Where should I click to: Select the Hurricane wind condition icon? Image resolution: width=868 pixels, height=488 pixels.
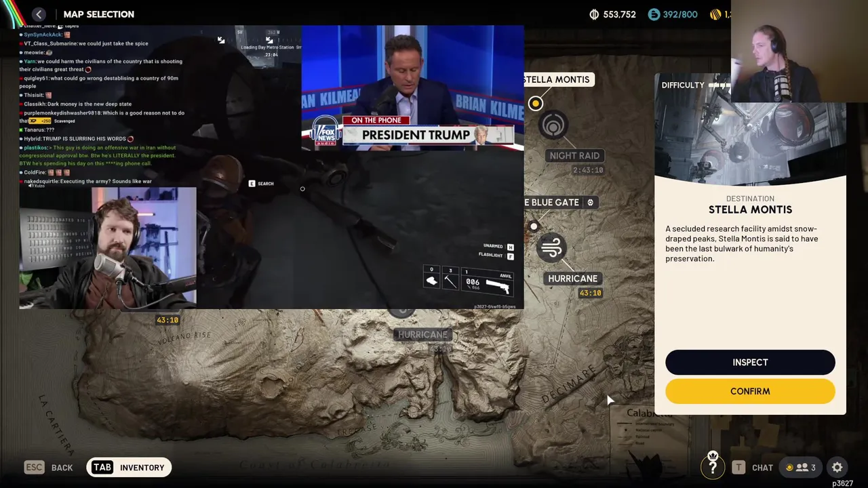pos(551,247)
